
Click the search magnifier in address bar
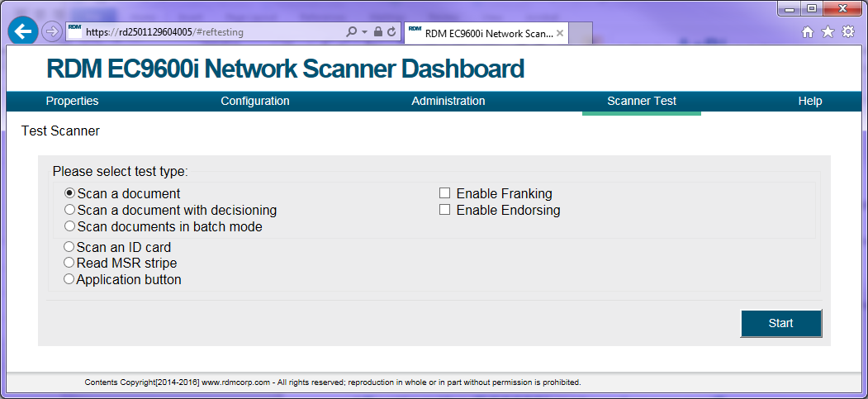click(x=351, y=32)
